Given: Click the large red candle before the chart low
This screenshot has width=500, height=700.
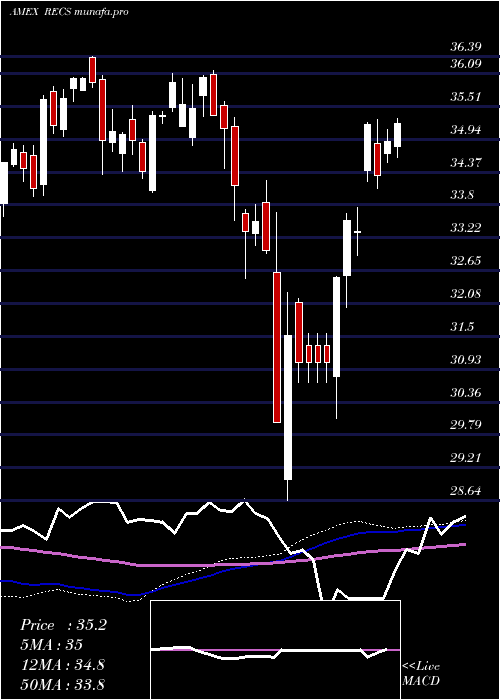Looking at the screenshot, I should pyautogui.click(x=277, y=347).
